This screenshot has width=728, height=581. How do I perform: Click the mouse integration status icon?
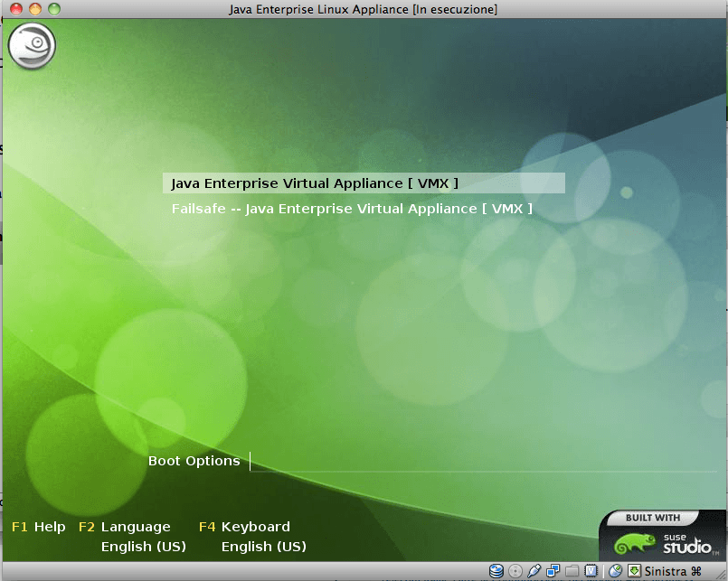point(616,571)
